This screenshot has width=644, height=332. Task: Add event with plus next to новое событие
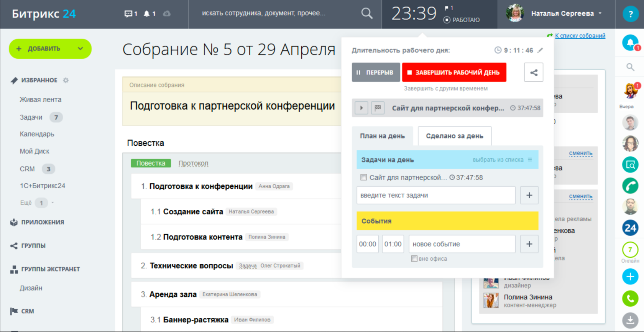[x=529, y=244]
